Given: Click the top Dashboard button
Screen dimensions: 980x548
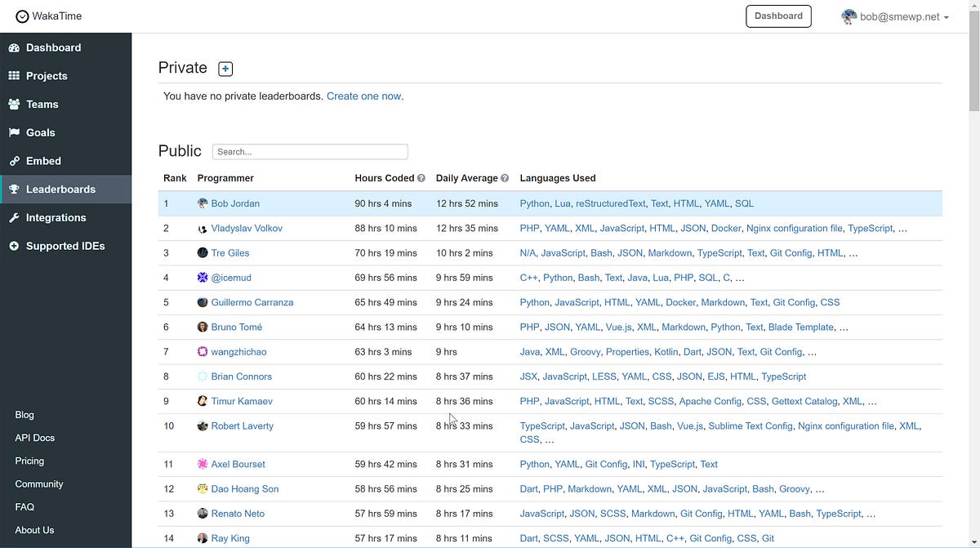Looking at the screenshot, I should tap(778, 16).
